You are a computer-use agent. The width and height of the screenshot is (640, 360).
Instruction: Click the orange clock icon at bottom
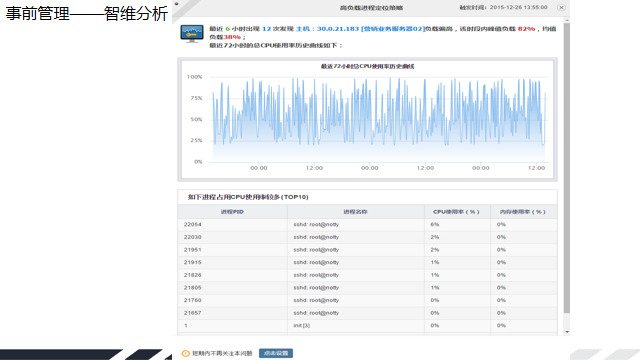click(x=186, y=353)
